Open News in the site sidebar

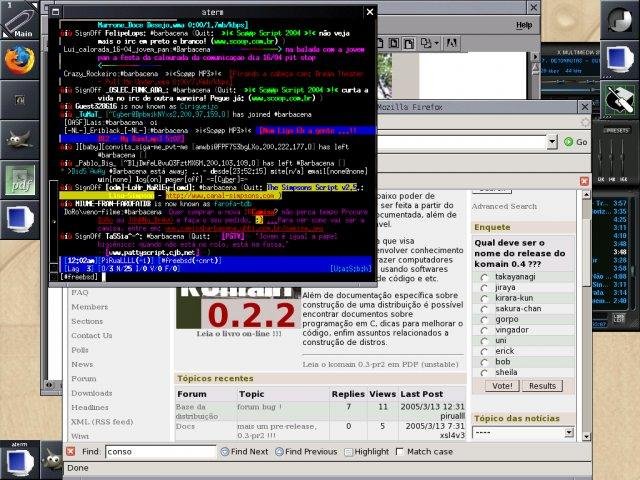coord(82,364)
